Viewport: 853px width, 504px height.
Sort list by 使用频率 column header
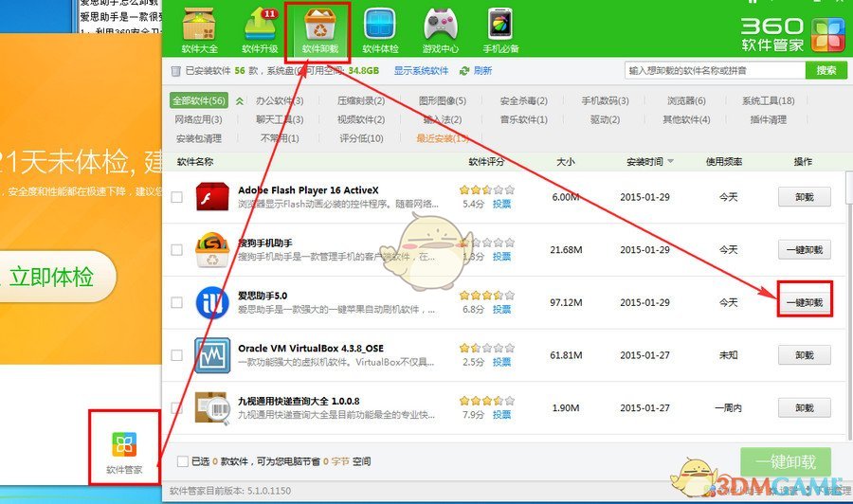pos(723,161)
